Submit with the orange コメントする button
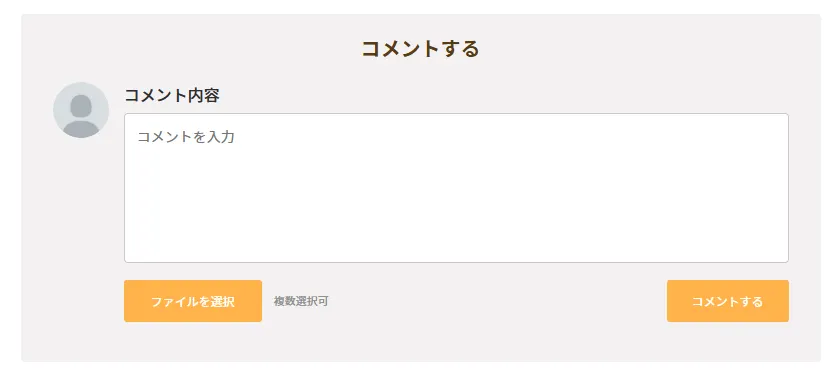This screenshot has width=836, height=372. point(727,301)
